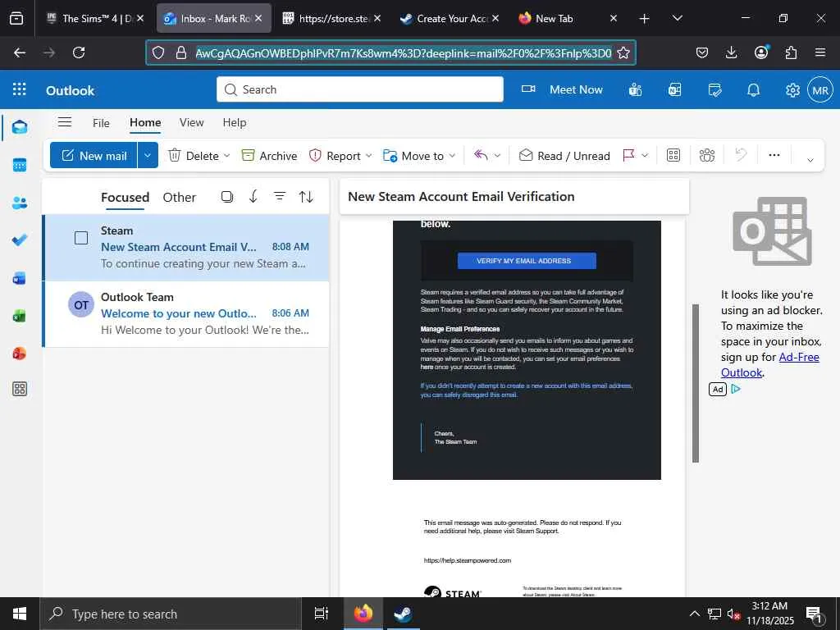Click Verify My Email Address button
Image resolution: width=840 pixels, height=630 pixels.
[527, 261]
